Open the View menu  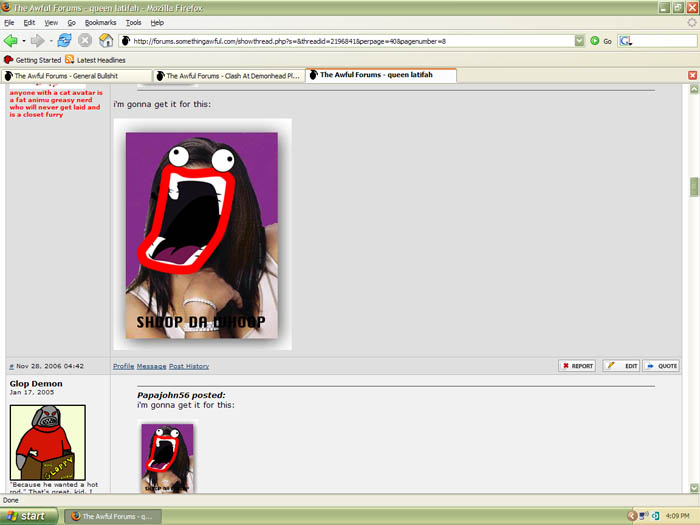tap(51, 22)
